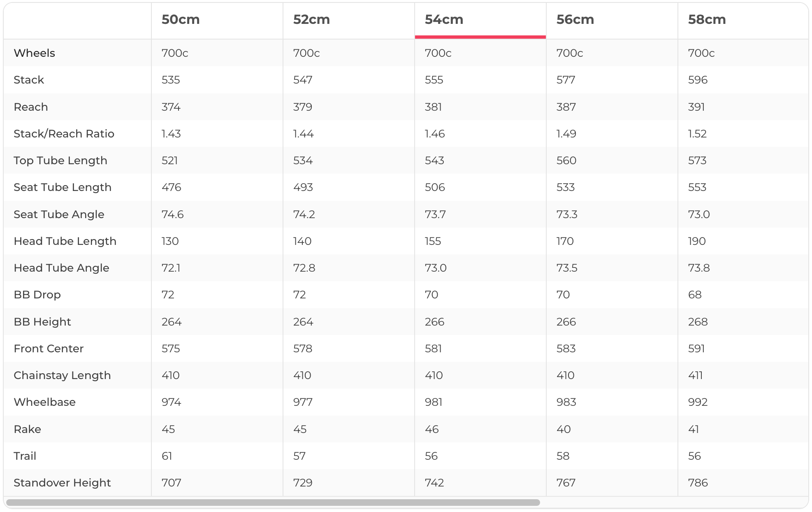Select the 58cm size column header

point(707,20)
